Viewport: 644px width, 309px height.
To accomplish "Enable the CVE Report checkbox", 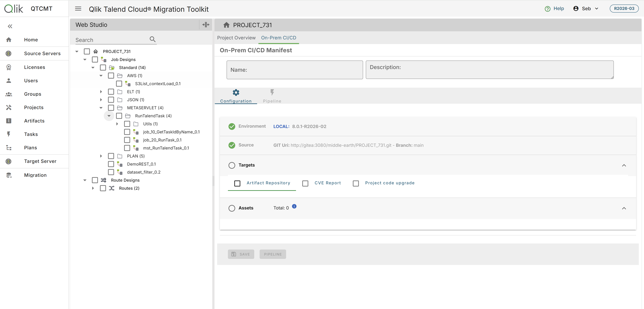I will (x=305, y=183).
